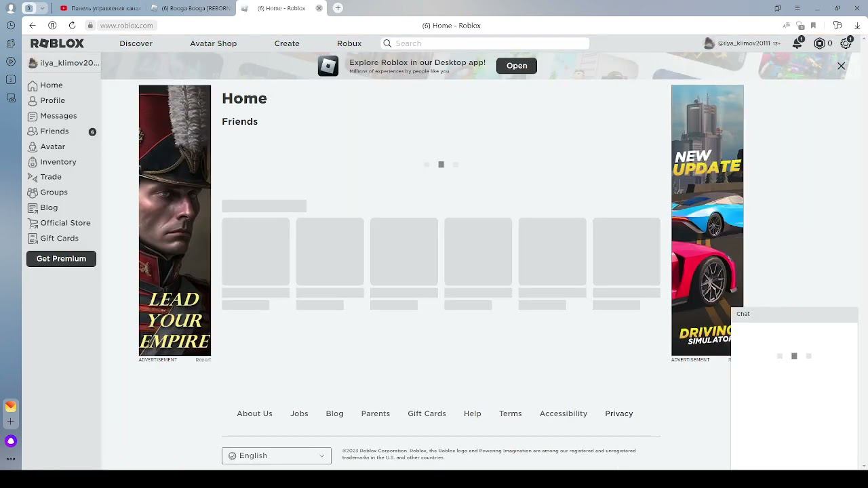
Task: Open the three-dots sidebar settings
Action: (x=11, y=459)
